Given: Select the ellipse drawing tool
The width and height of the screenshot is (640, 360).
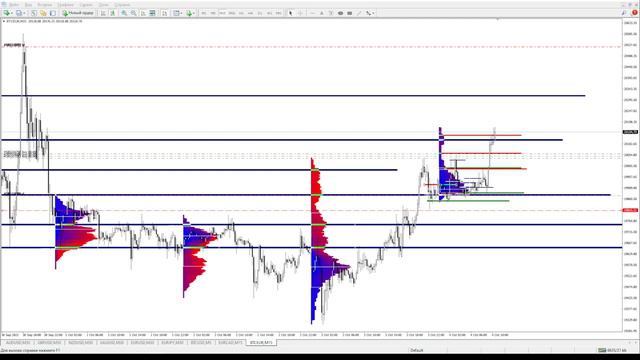Looking at the screenshot, I should coord(340,13).
